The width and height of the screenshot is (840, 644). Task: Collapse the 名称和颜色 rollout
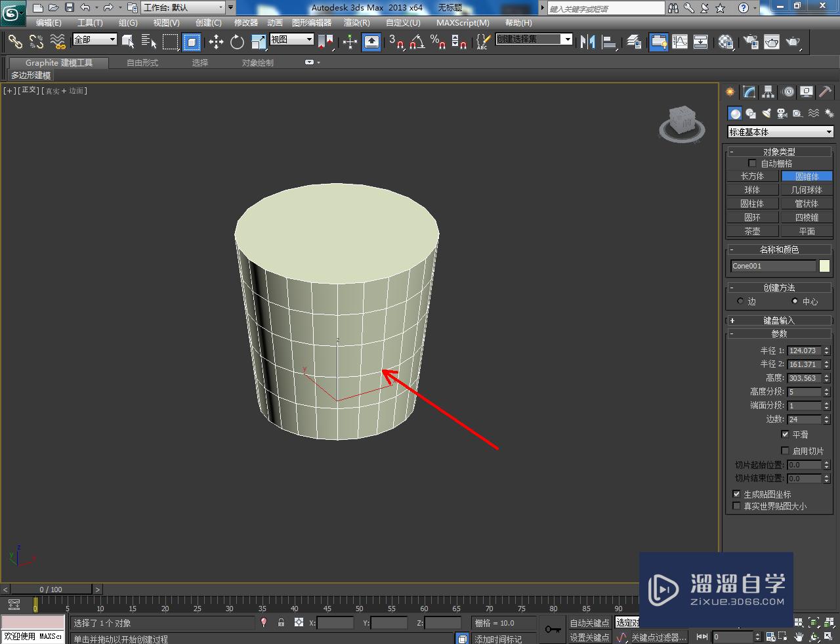point(779,249)
